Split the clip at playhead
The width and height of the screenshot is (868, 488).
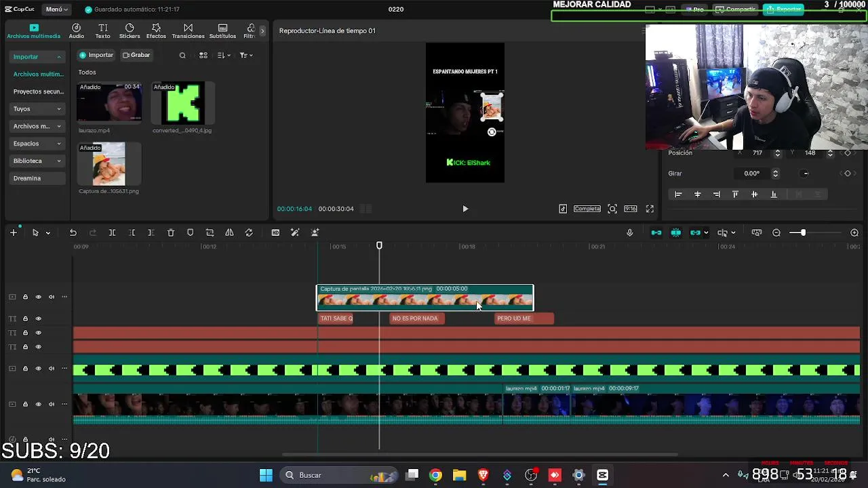[113, 232]
